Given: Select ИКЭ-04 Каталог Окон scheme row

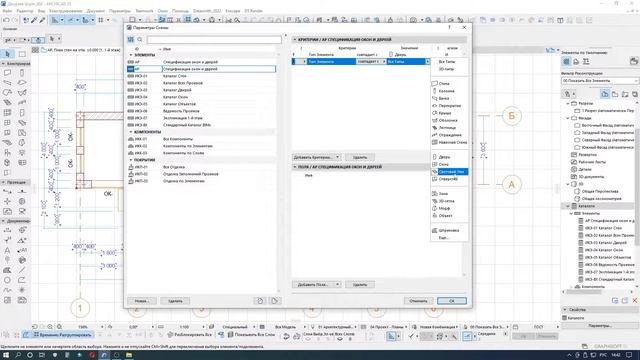Looking at the screenshot, I should (x=202, y=97).
